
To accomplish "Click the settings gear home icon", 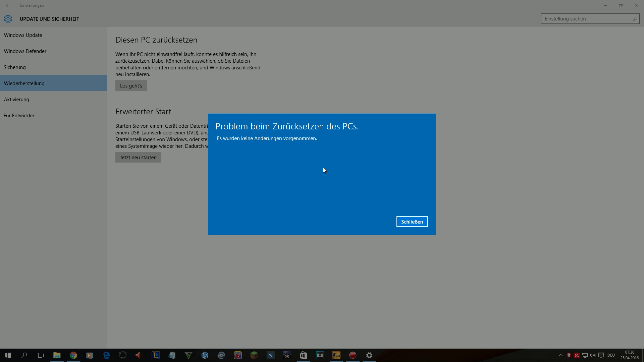I will coord(8,19).
